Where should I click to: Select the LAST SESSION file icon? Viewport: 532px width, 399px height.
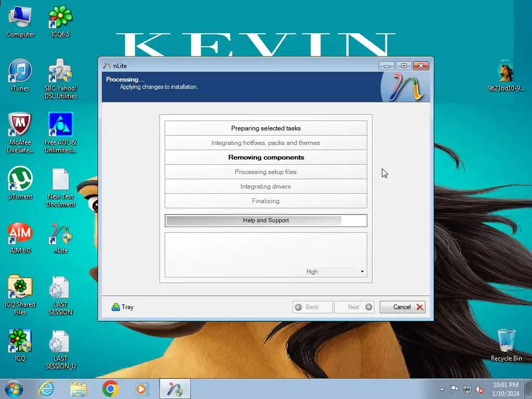point(61,295)
